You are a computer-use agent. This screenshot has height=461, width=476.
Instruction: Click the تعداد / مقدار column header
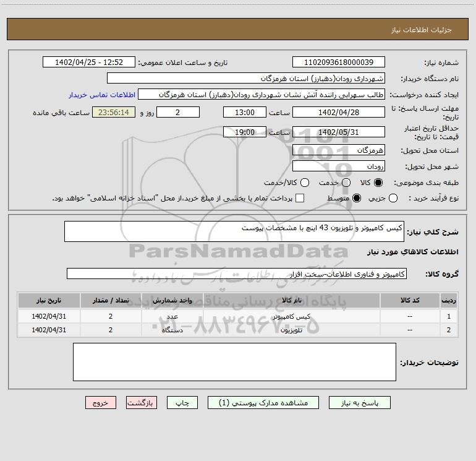click(x=111, y=300)
